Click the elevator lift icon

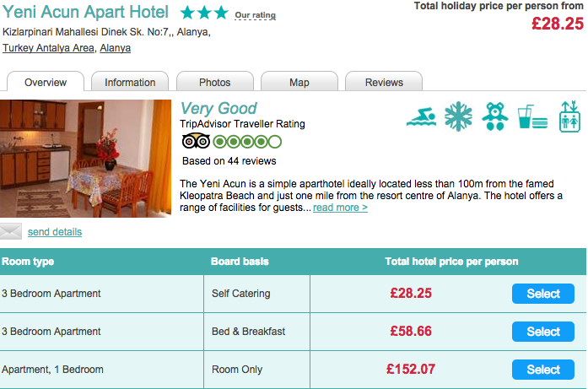coord(569,116)
